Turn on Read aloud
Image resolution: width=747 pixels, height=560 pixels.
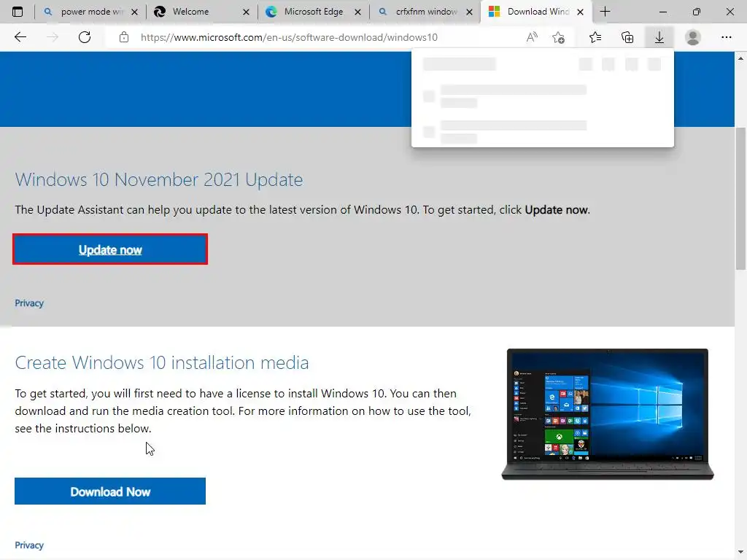532,37
